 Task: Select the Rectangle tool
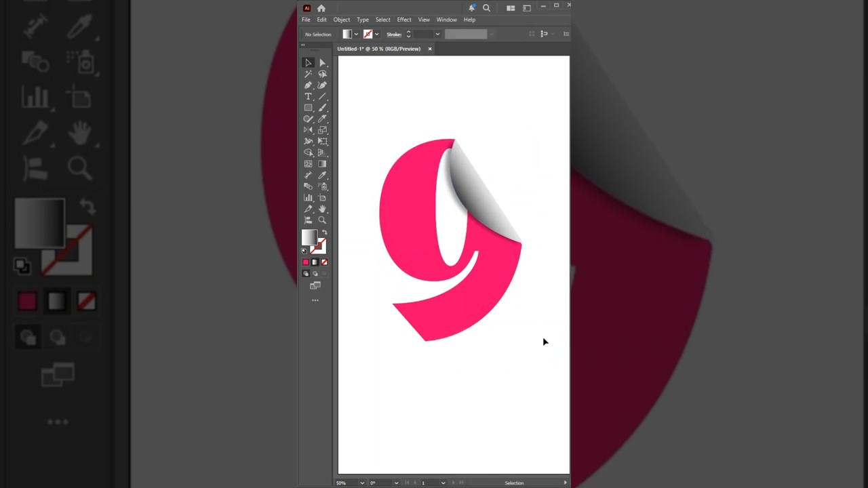[308, 108]
